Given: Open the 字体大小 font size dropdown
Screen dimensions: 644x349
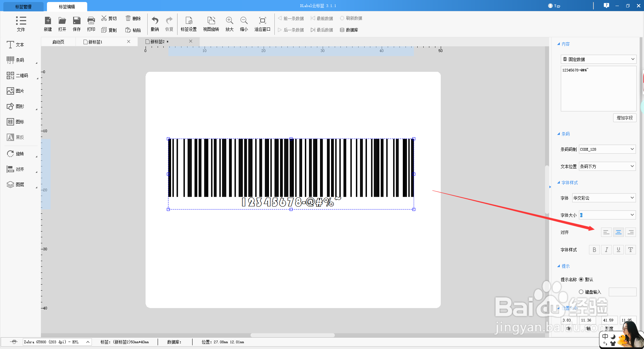Looking at the screenshot, I should coord(607,215).
